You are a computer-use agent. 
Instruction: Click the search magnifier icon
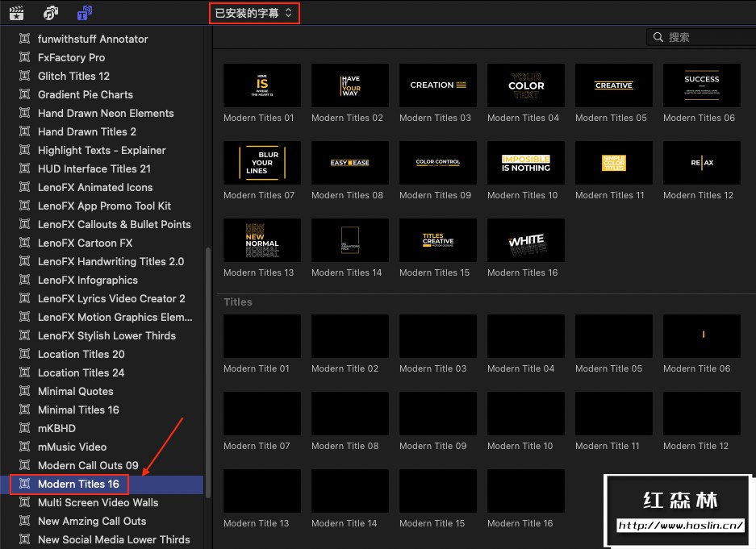click(x=658, y=37)
